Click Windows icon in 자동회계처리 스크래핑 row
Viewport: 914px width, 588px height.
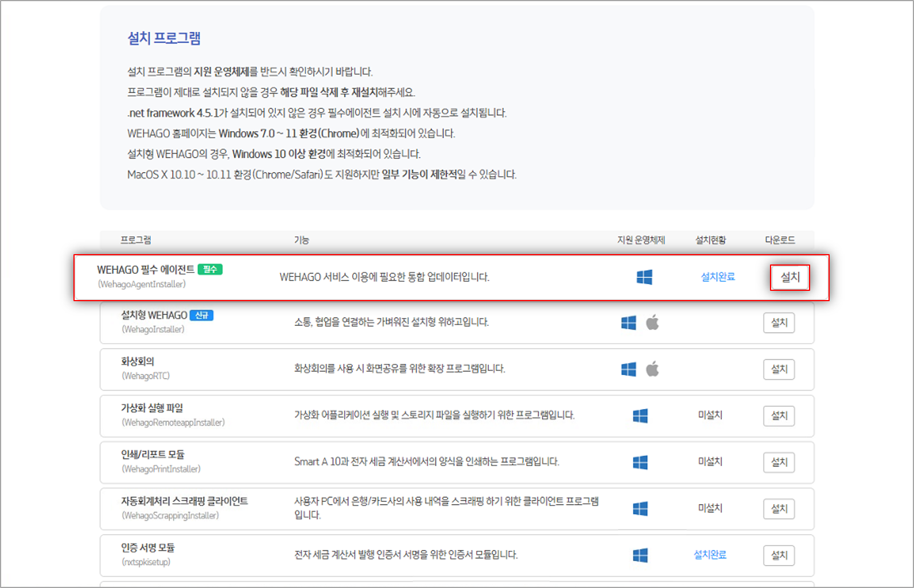click(x=640, y=509)
